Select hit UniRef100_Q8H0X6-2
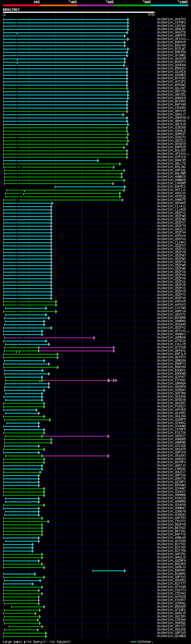The height and width of the screenshot is (644, 191). [x=173, y=118]
